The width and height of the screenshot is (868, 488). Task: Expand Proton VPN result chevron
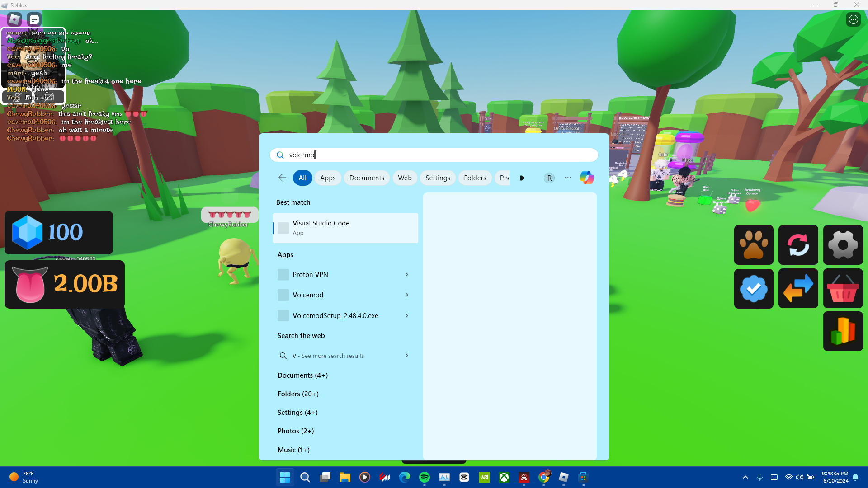click(406, 275)
